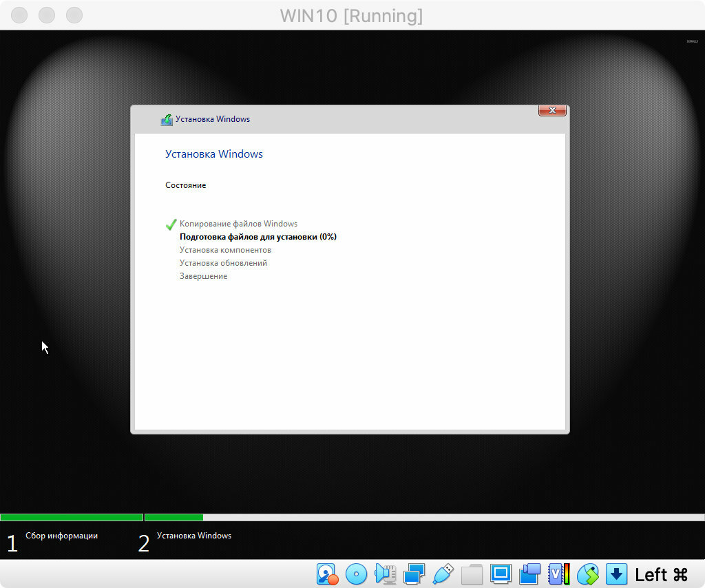
Task: Click the green checkmark beside Копирование файлов
Action: pos(171,224)
